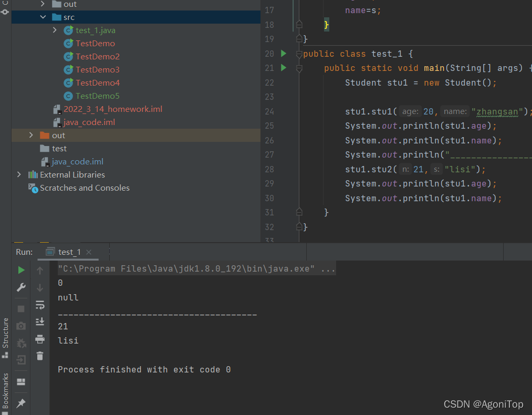Click the java.exe command line in console
This screenshot has height=415, width=532.
tap(196, 269)
